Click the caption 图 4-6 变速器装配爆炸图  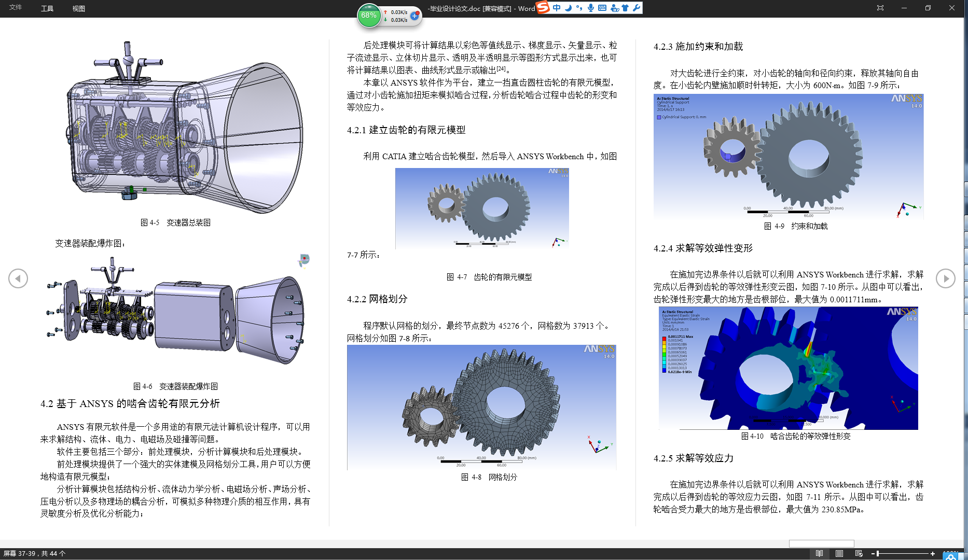click(x=175, y=386)
